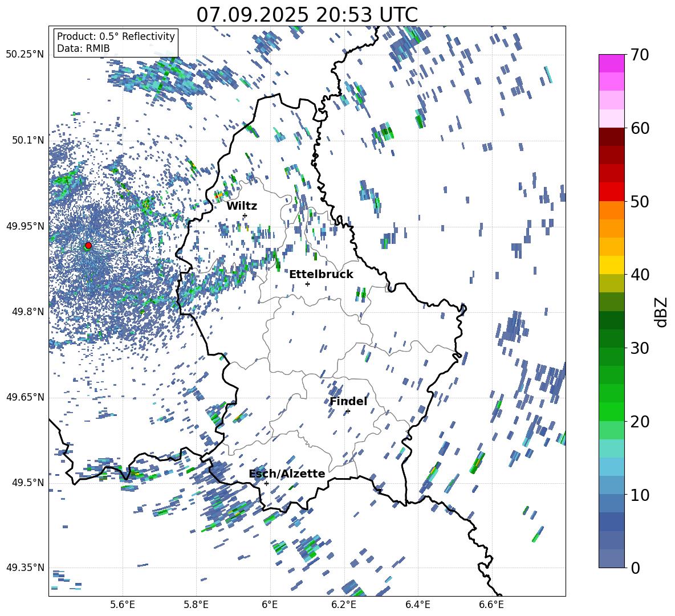Click the 30 tick label on colorbar
The image size is (675, 616).
639,348
